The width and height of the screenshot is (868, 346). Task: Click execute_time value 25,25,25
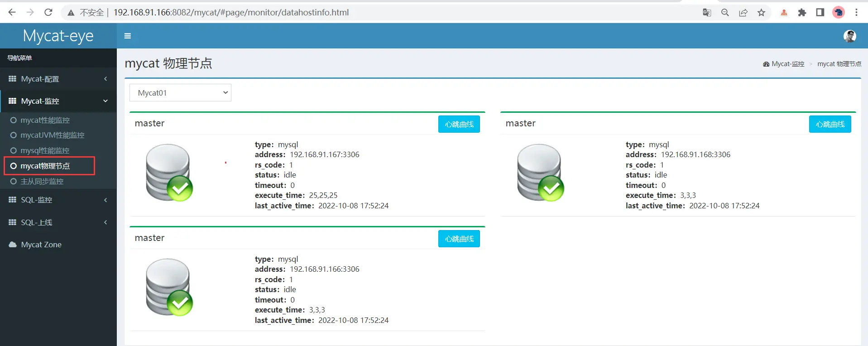click(x=323, y=195)
